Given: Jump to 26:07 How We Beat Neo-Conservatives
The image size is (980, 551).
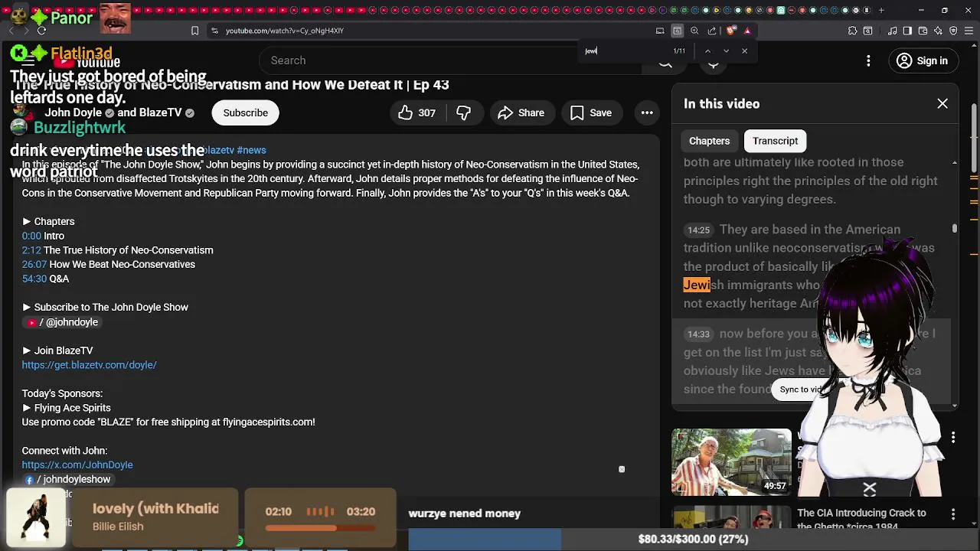Looking at the screenshot, I should [34, 264].
